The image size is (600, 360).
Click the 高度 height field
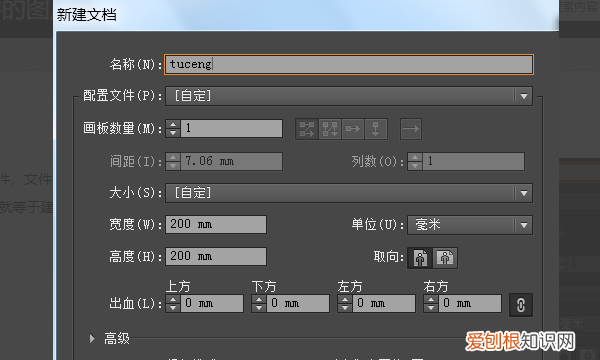216,256
